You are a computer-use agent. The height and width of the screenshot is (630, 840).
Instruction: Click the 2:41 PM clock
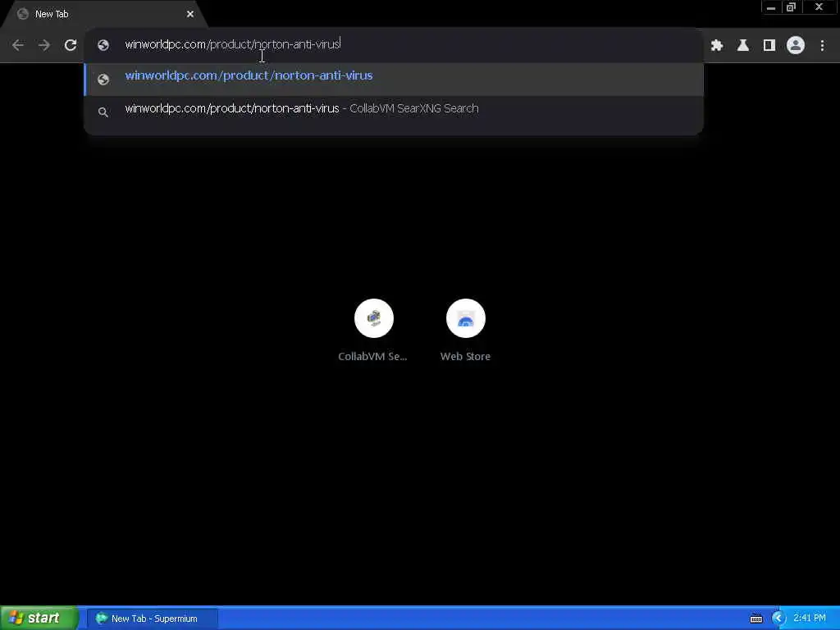pyautogui.click(x=810, y=619)
